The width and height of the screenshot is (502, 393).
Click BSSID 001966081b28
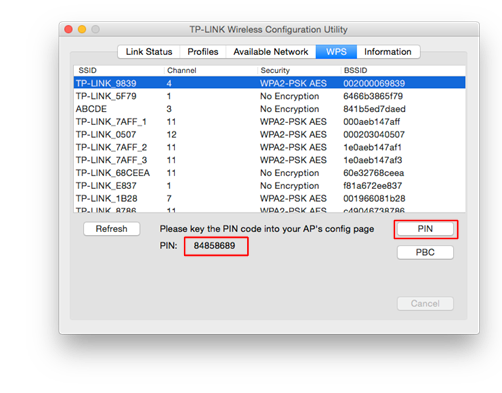pos(374,198)
